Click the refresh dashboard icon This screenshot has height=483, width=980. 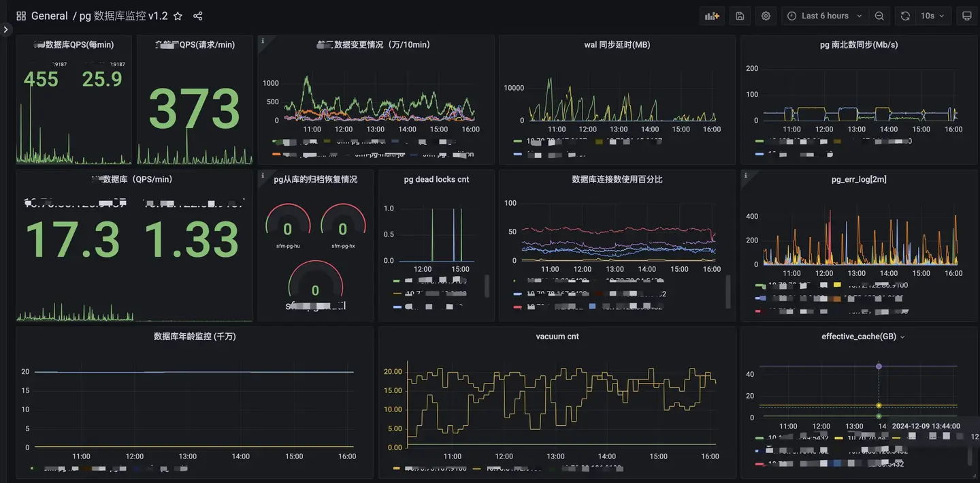[905, 16]
